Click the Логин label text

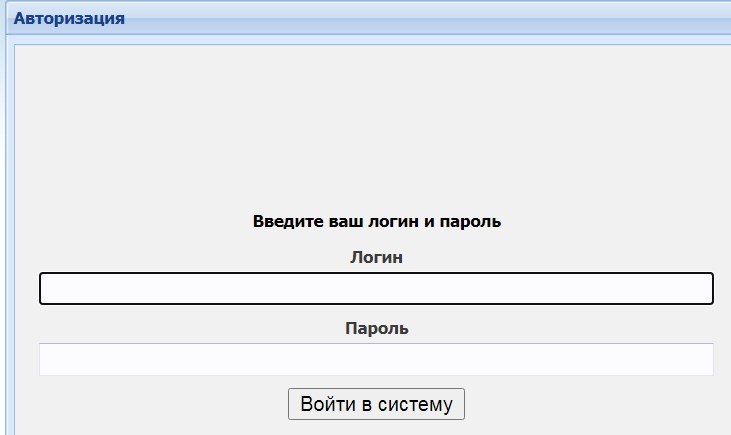[x=376, y=257]
